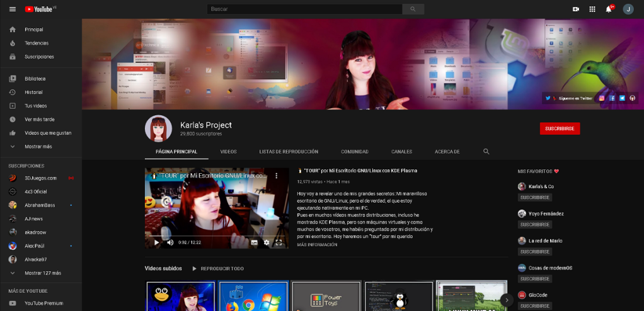Seek on the featured video progress bar
This screenshot has height=311, width=644.
tap(217, 236)
